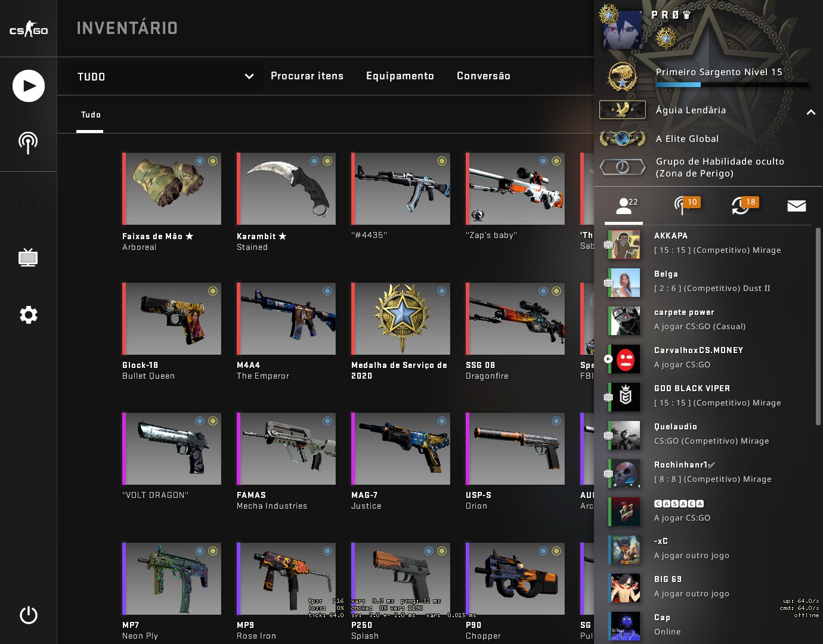
Task: Collapse the ranks panel with the chevron
Action: (x=810, y=112)
